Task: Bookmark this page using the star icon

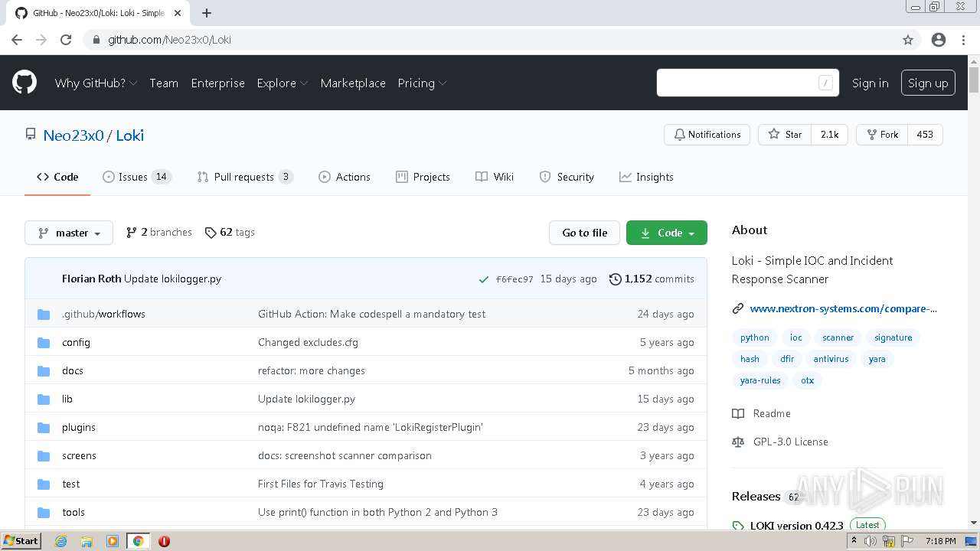Action: coord(908,40)
